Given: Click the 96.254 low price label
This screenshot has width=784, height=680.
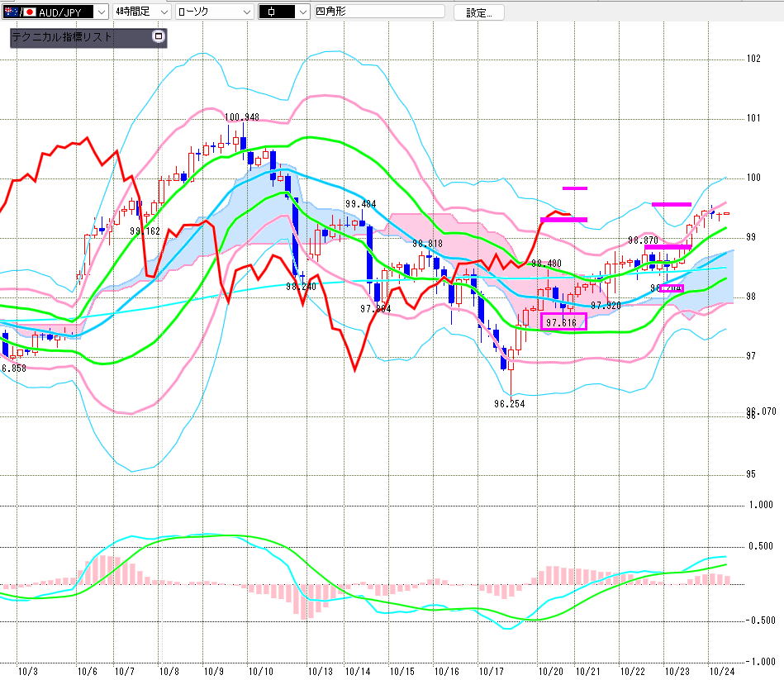Looking at the screenshot, I should [510, 403].
